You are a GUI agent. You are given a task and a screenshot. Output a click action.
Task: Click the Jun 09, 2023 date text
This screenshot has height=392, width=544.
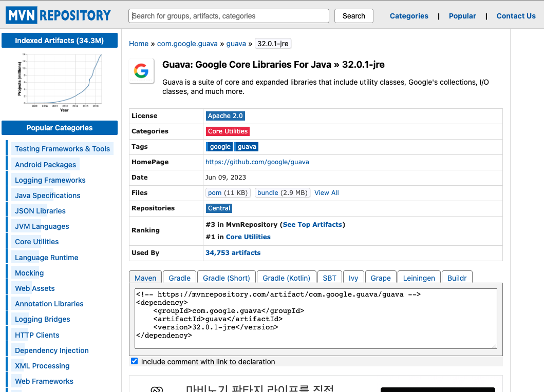pos(226,177)
